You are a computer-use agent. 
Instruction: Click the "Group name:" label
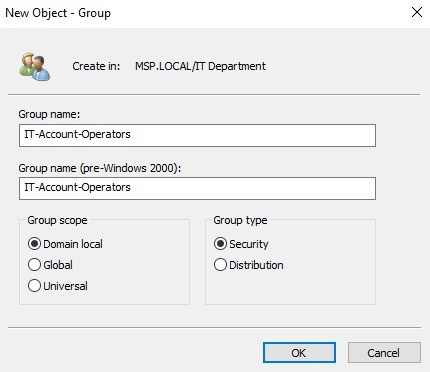click(x=49, y=114)
